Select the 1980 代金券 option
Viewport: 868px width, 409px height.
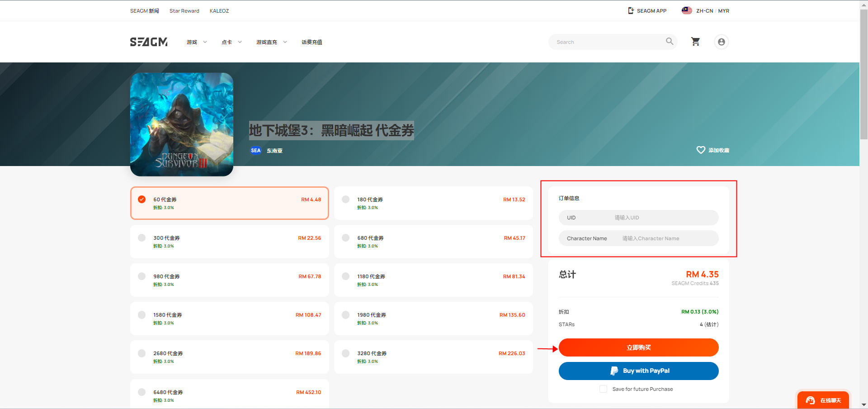pyautogui.click(x=434, y=319)
